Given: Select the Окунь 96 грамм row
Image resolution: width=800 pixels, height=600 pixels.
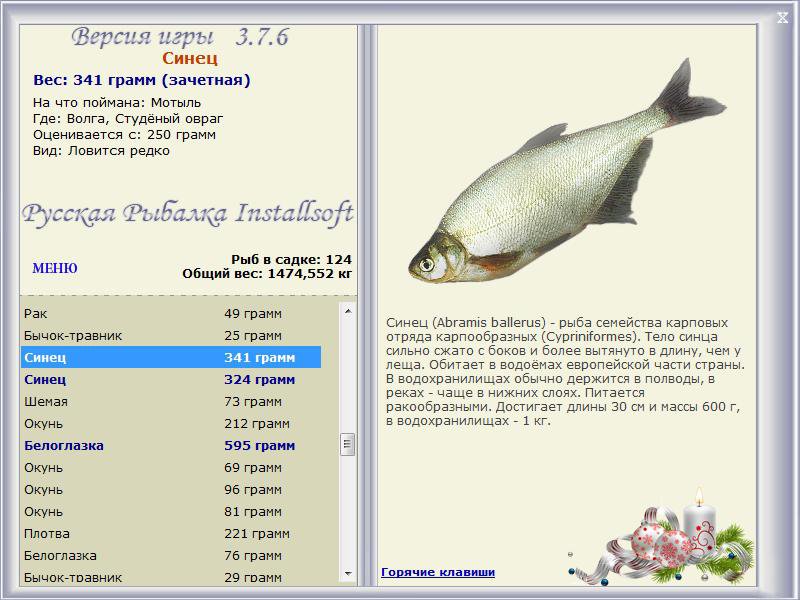Looking at the screenshot, I should (171, 489).
